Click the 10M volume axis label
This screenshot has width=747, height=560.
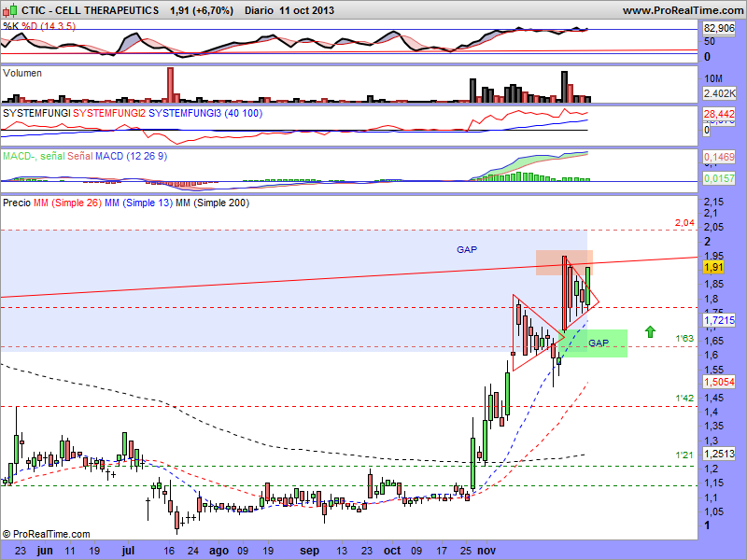tap(712, 78)
